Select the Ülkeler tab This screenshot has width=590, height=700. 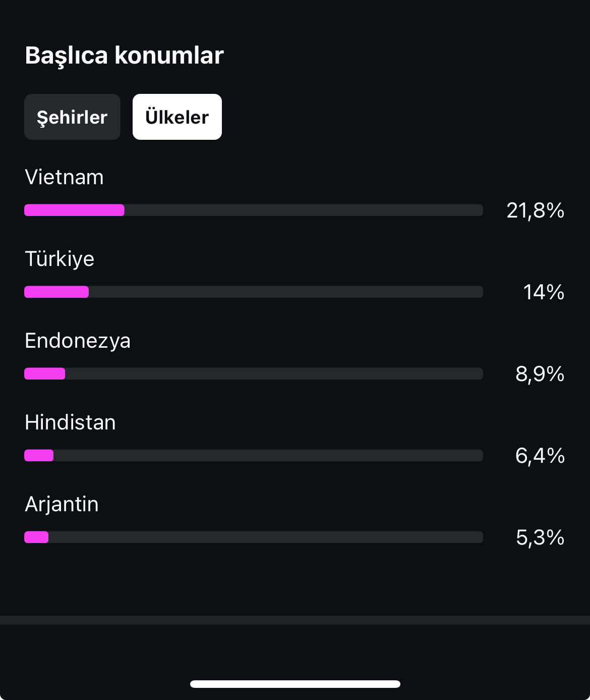pyautogui.click(x=177, y=117)
